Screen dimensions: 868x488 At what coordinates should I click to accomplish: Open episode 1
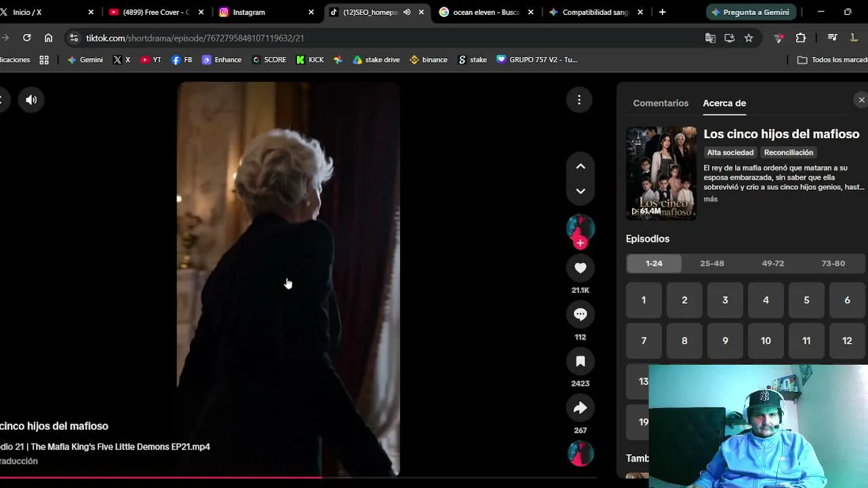pyautogui.click(x=644, y=300)
